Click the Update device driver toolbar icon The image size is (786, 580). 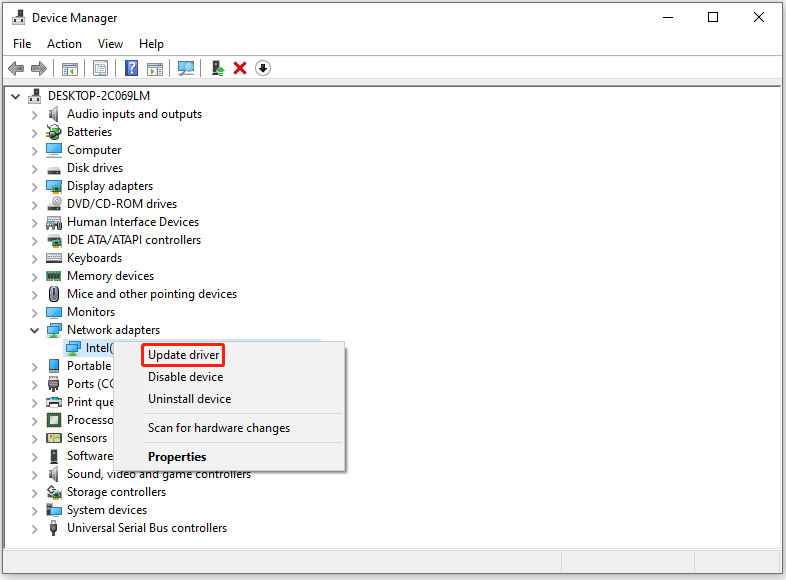click(x=218, y=68)
